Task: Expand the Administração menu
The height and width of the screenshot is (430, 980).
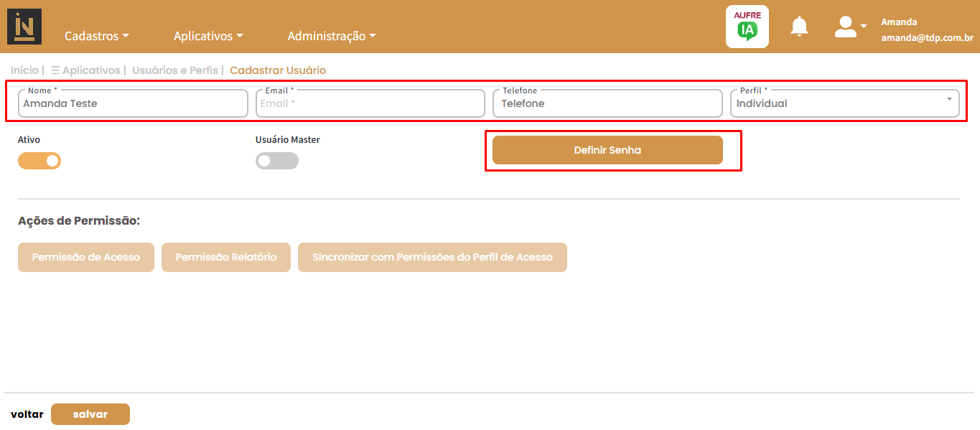Action: click(331, 36)
